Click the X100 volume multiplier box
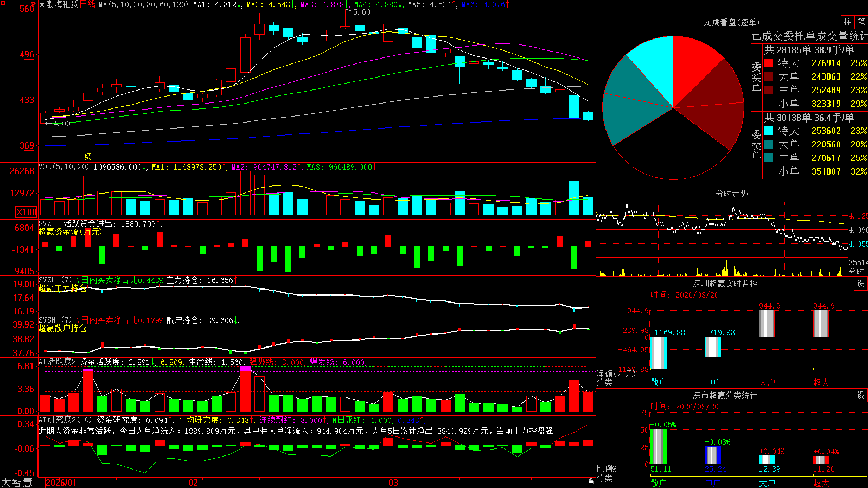This screenshot has height=488, width=868. click(x=27, y=212)
